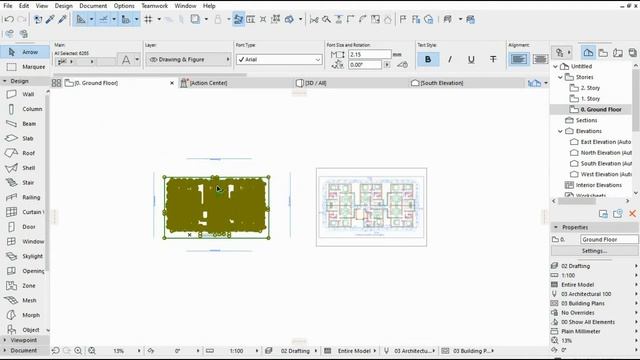The height and width of the screenshot is (360, 640).
Task: Select the Mesh tool
Action: 24,300
